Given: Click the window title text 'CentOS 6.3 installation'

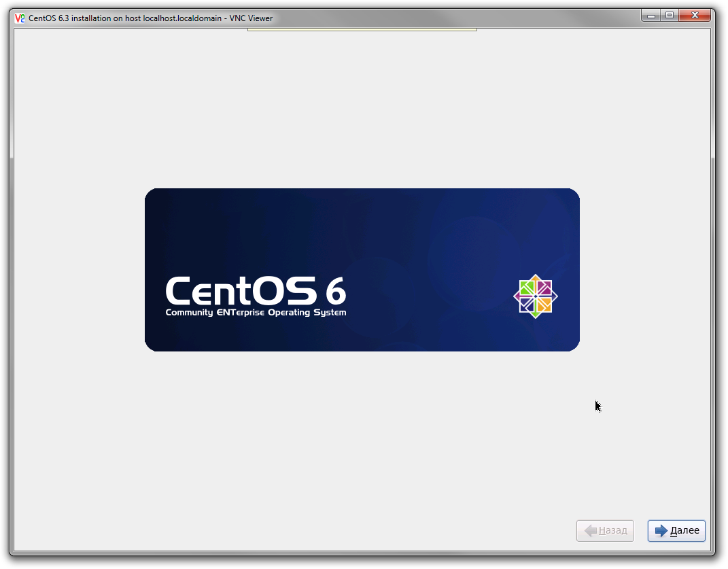Looking at the screenshot, I should point(69,18).
